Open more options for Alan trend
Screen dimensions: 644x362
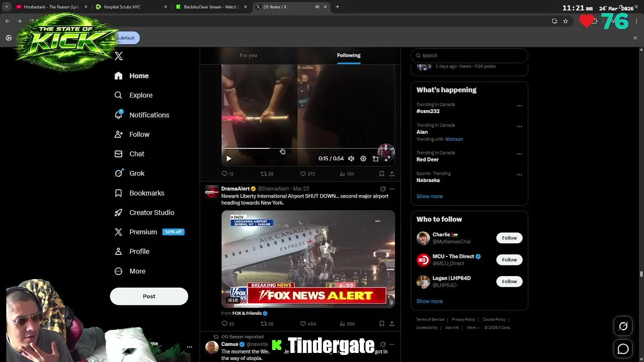tap(519, 127)
